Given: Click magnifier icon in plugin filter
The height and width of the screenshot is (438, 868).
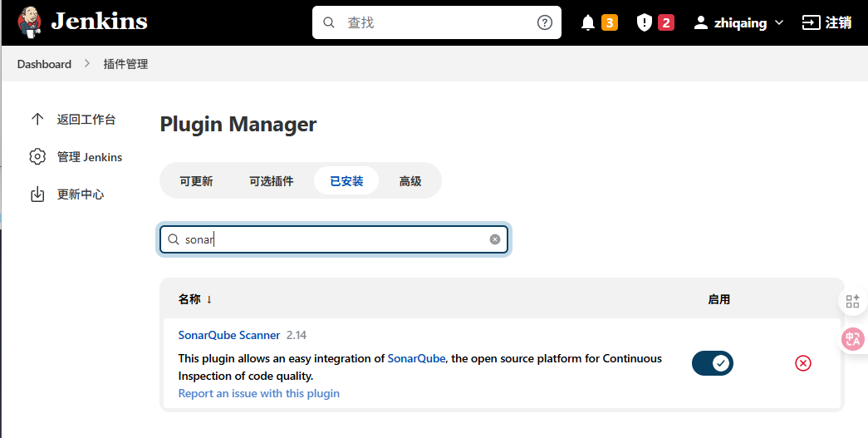Looking at the screenshot, I should (174, 239).
